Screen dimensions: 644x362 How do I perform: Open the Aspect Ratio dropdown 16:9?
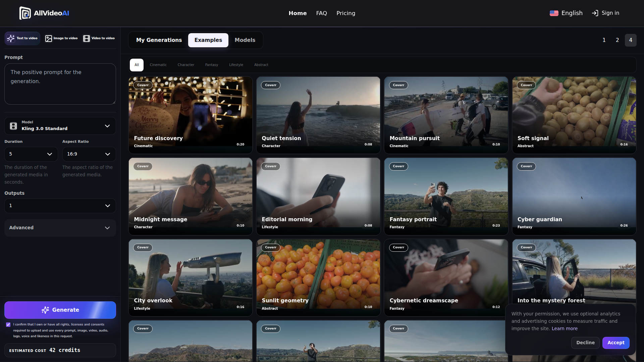(x=89, y=154)
